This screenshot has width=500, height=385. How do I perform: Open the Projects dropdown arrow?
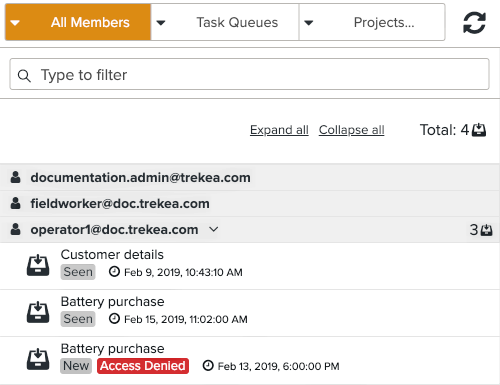pyautogui.click(x=309, y=23)
